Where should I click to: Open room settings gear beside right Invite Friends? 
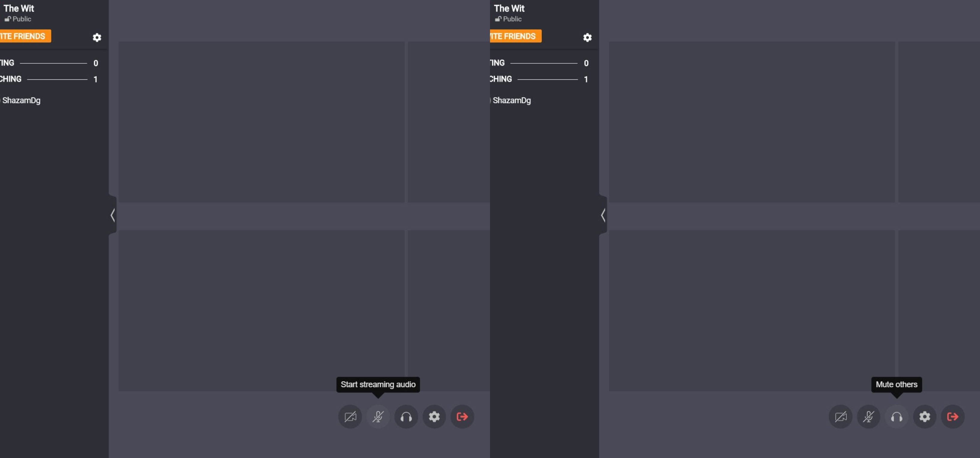[587, 37]
